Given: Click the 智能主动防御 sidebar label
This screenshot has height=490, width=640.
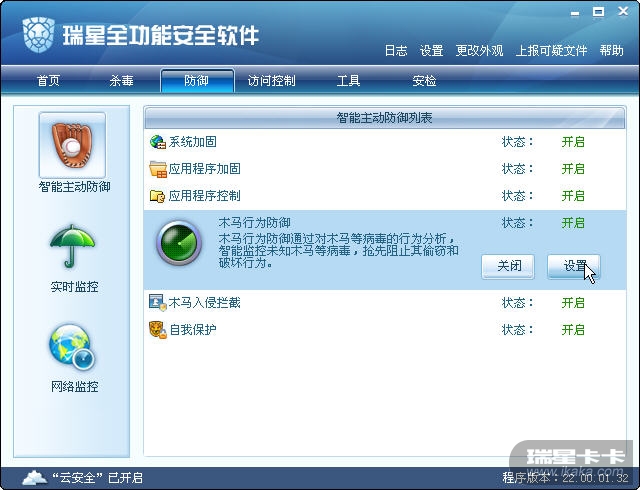Looking at the screenshot, I should pyautogui.click(x=74, y=187).
